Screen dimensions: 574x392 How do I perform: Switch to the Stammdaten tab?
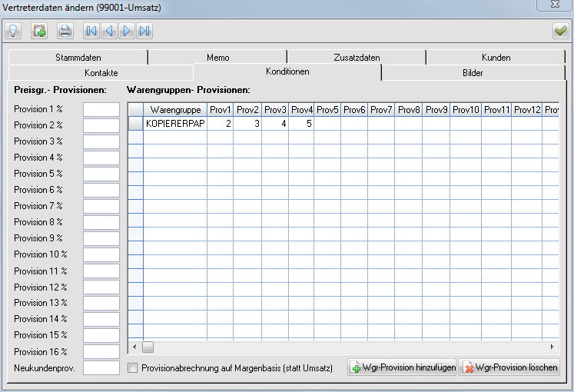[78, 57]
